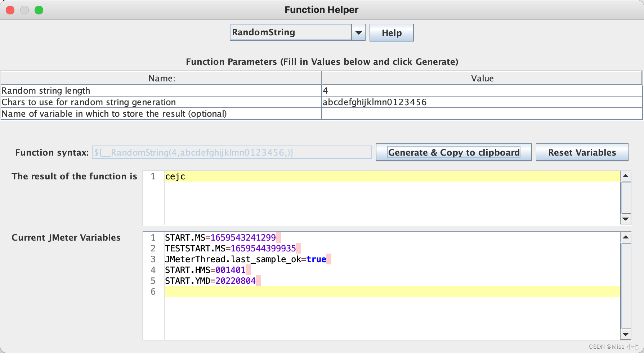Image resolution: width=644 pixels, height=353 pixels.
Task: Select the 'Random string length' name cell
Action: click(161, 90)
